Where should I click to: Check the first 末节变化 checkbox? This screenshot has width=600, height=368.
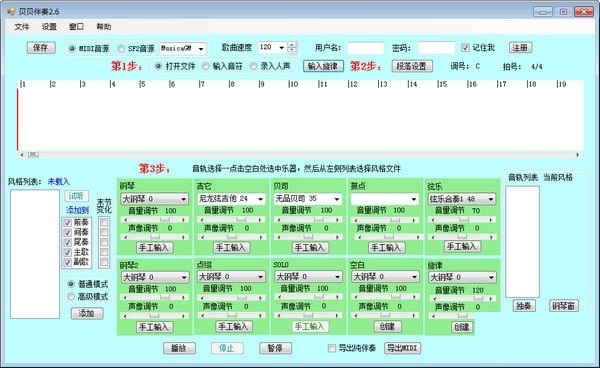coord(104,222)
